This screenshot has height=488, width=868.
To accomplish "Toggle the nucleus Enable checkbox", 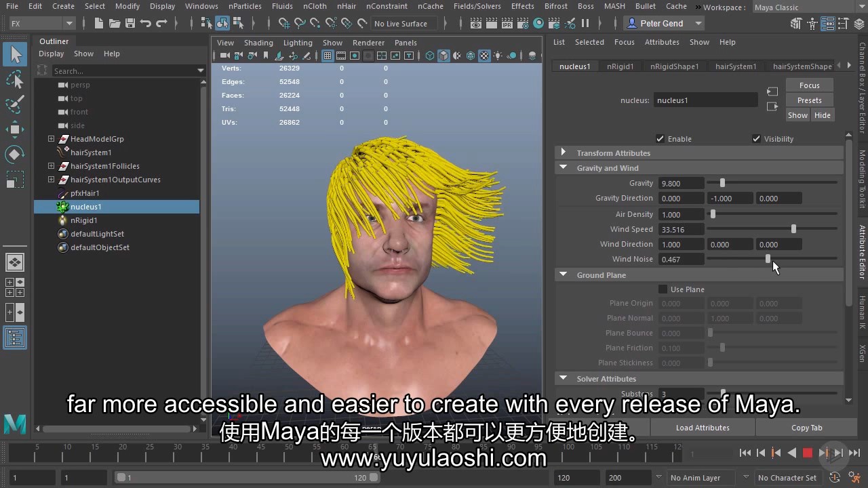I will click(660, 139).
